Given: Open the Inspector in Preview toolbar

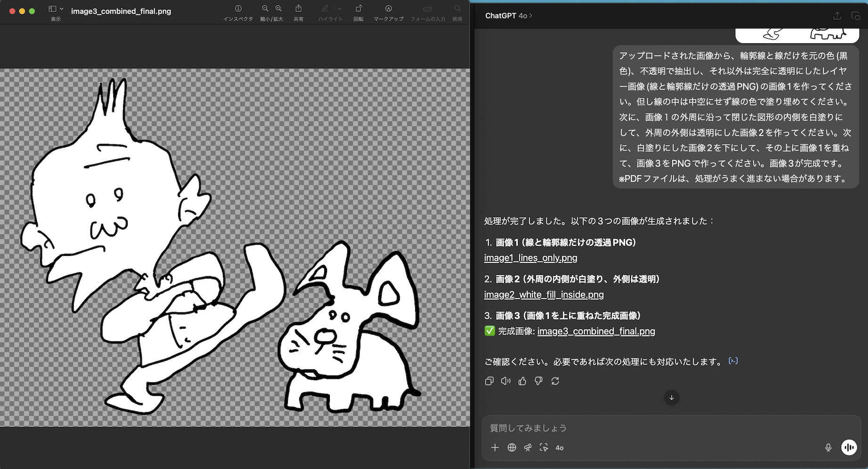Looking at the screenshot, I should pos(238,9).
